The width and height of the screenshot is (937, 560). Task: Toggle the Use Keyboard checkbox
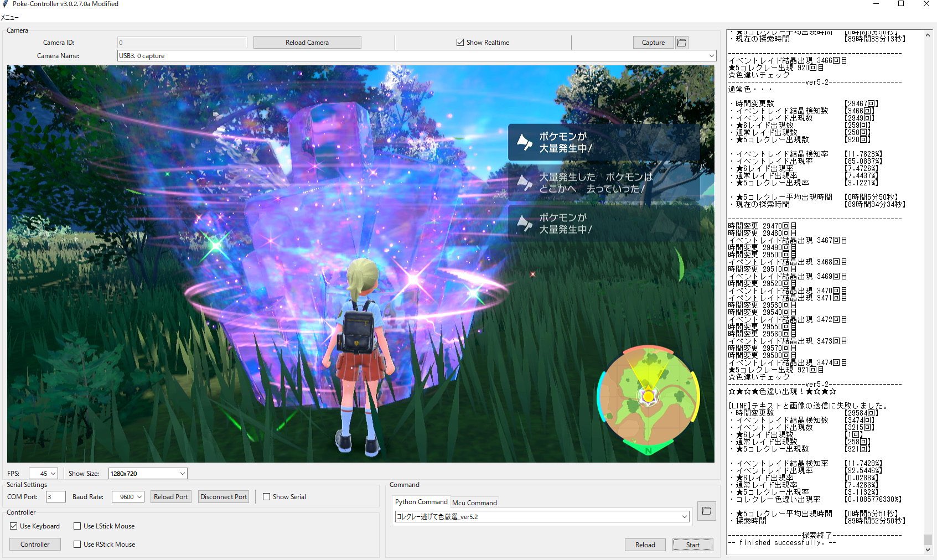pyautogui.click(x=14, y=526)
